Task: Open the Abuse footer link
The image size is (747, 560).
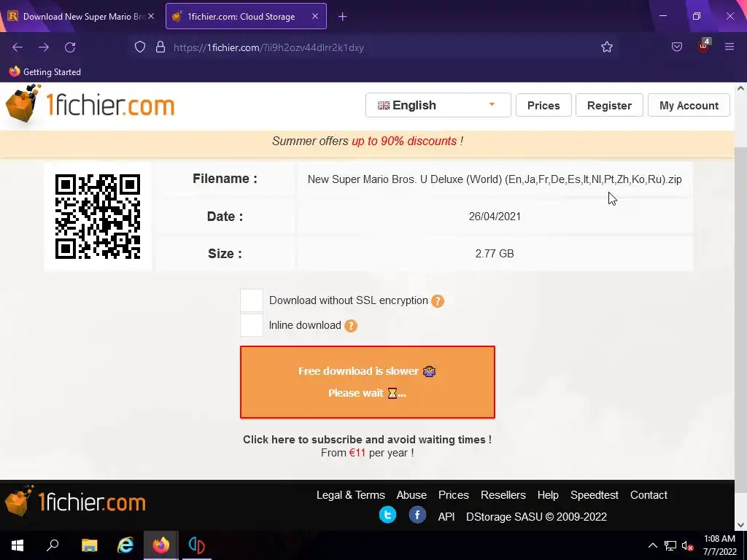Action: pos(411,495)
